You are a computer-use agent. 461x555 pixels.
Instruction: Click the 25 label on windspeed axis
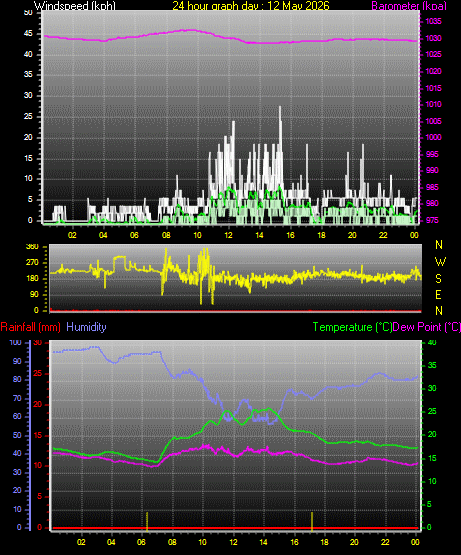pyautogui.click(x=28, y=116)
